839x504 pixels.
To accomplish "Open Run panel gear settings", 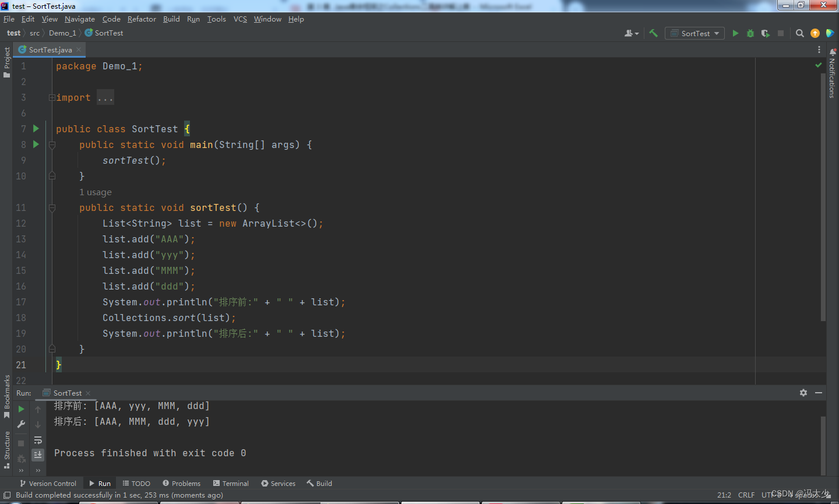I will [803, 393].
